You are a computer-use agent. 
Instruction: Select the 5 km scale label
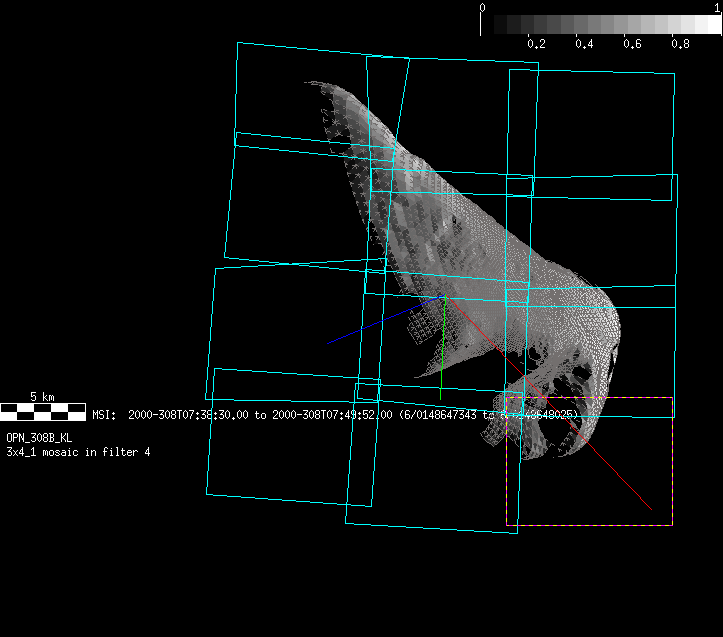pos(42,397)
